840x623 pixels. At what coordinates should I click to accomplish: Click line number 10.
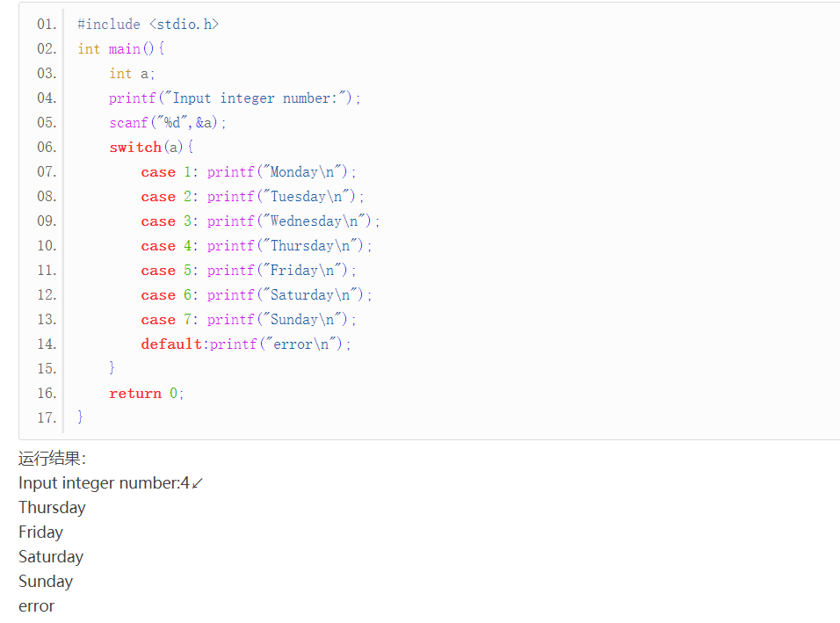click(47, 246)
